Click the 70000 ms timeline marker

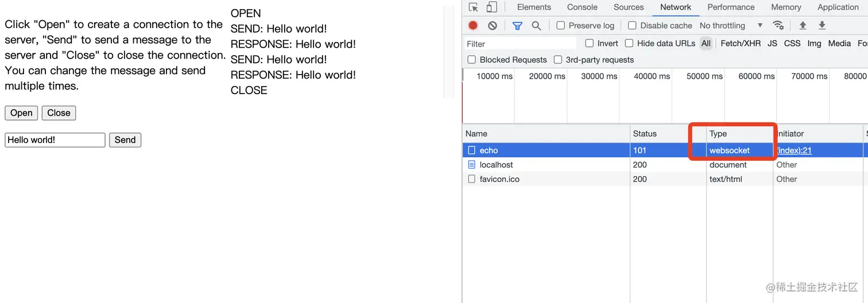pos(809,76)
